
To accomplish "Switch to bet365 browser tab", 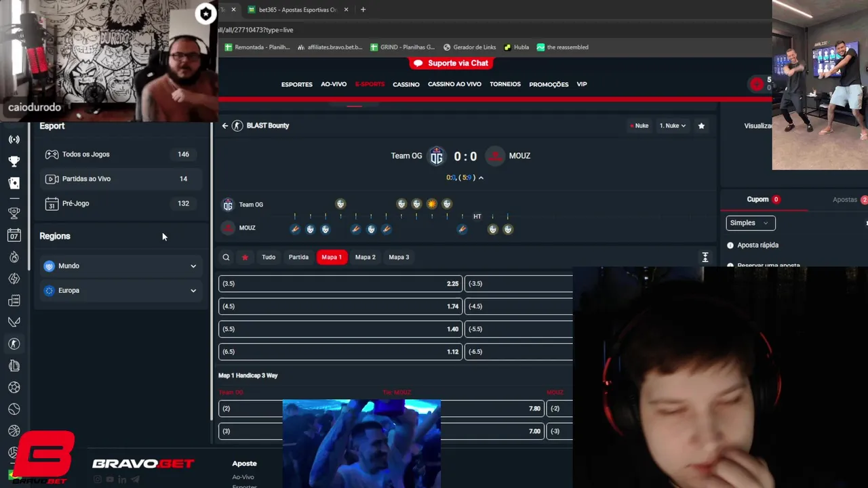I will (x=298, y=9).
